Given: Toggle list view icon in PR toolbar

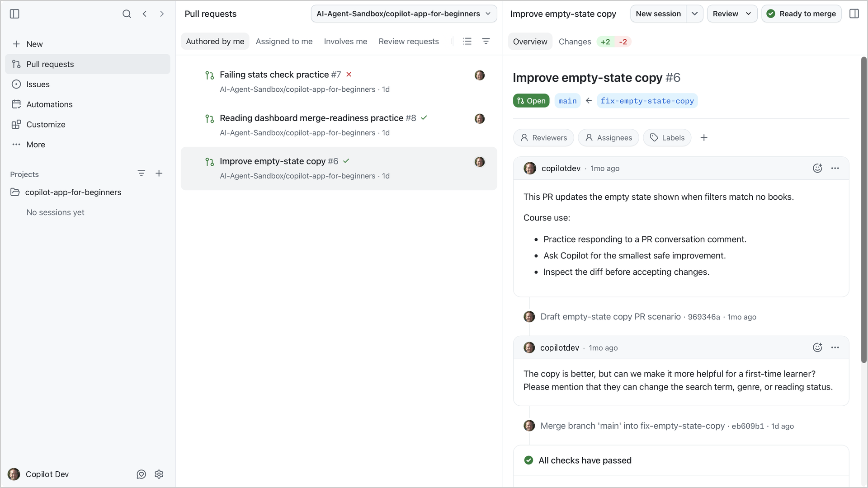Looking at the screenshot, I should point(467,42).
